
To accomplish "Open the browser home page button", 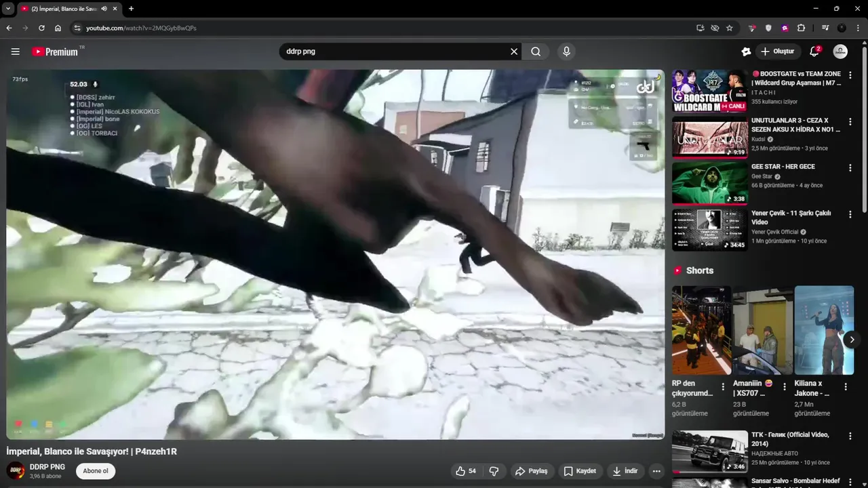I will click(x=58, y=28).
